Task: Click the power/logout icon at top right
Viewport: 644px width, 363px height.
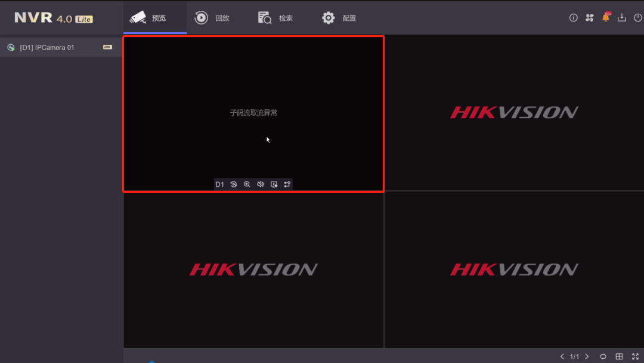Action: point(637,17)
